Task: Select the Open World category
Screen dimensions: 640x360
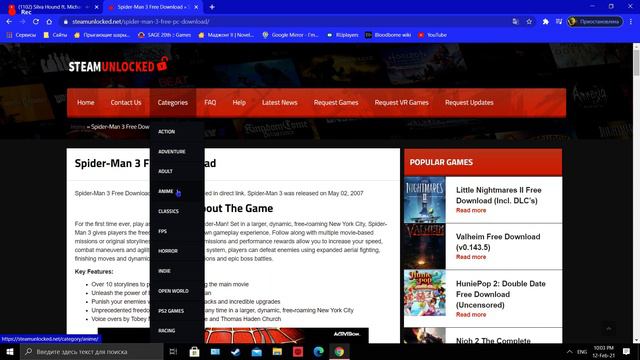Action: [173, 291]
